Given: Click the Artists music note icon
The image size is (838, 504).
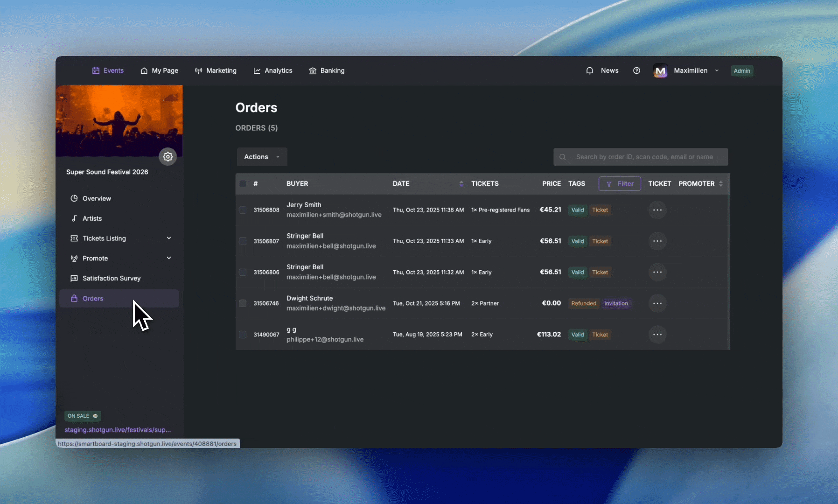Looking at the screenshot, I should click(74, 218).
